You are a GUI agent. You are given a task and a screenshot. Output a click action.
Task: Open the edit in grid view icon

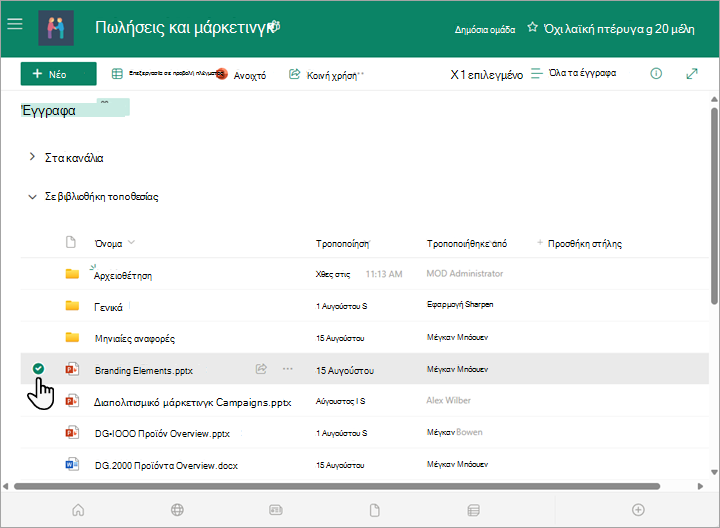(118, 73)
